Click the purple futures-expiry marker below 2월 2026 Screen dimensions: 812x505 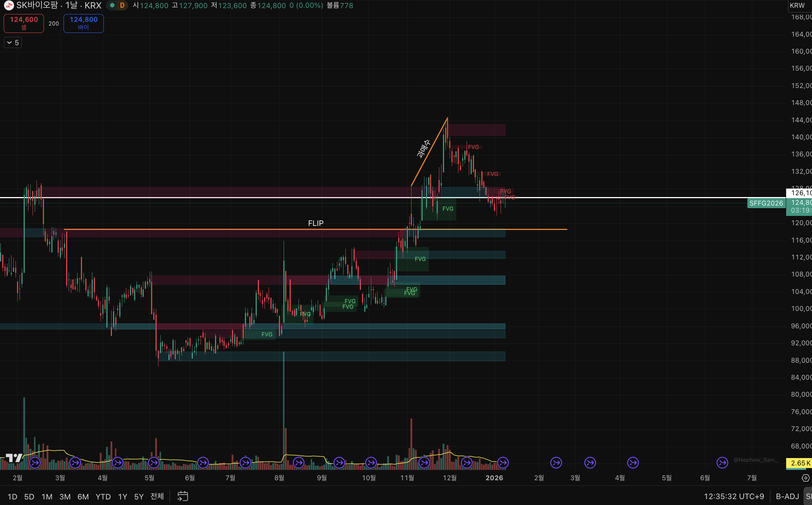[556, 462]
